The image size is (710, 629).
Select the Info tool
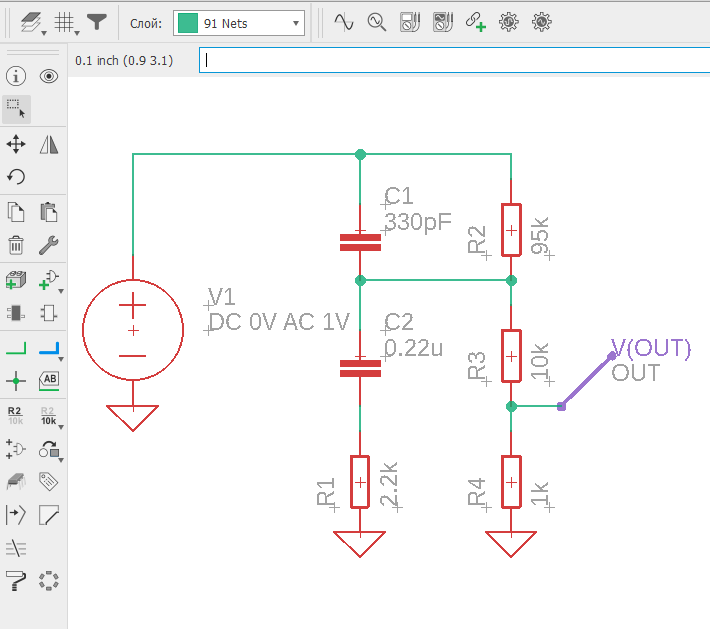point(16,76)
